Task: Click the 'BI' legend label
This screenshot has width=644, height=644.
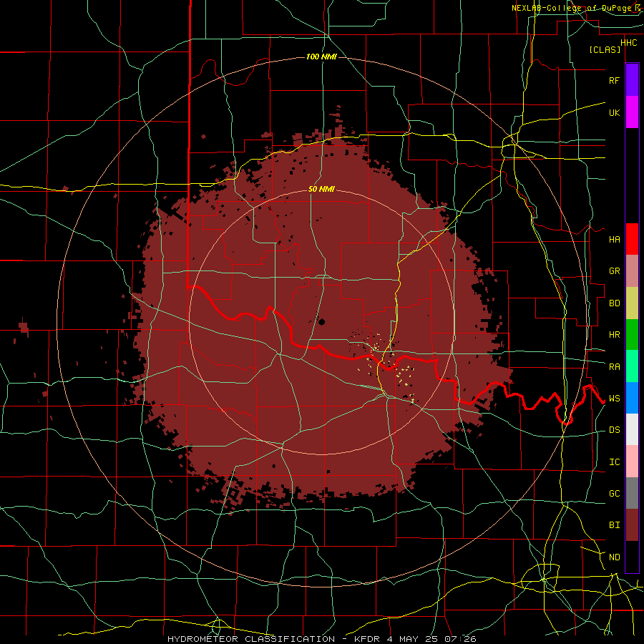Action: pos(615,525)
